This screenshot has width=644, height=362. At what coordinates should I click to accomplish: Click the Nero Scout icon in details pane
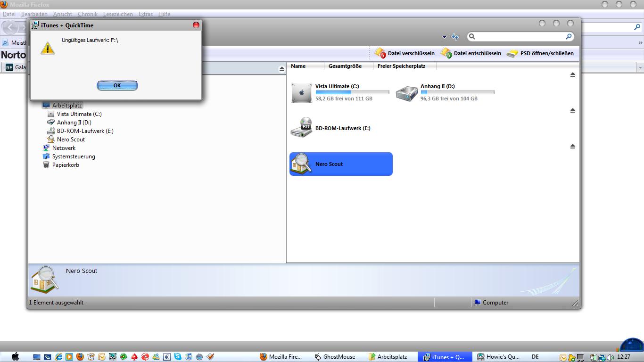click(x=45, y=280)
